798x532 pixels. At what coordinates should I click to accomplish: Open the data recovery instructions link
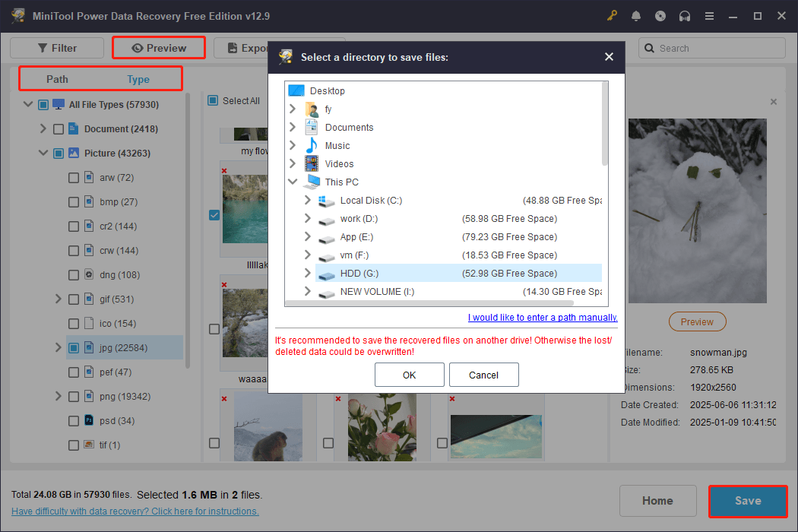click(x=135, y=511)
